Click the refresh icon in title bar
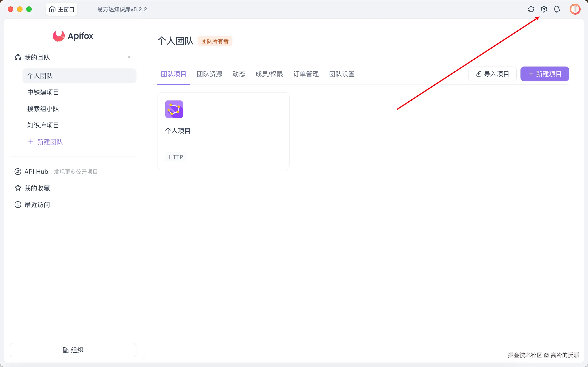 (x=531, y=9)
